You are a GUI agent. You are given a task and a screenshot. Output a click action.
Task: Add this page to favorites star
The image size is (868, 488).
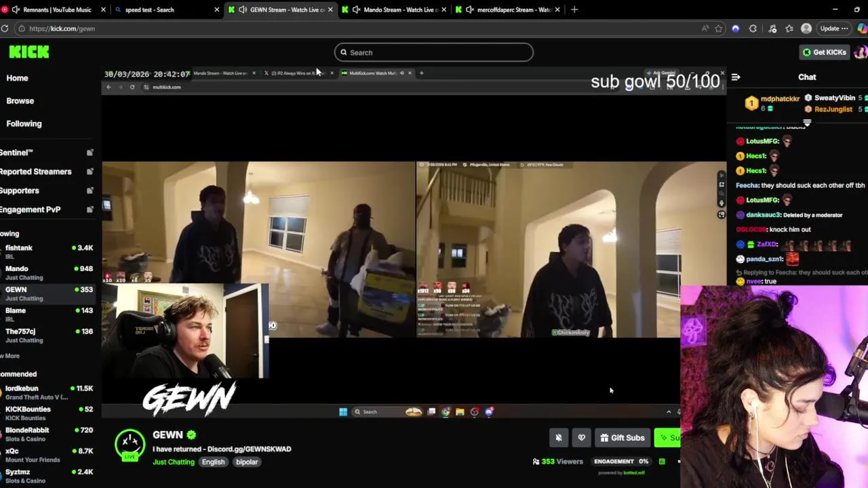pyautogui.click(x=719, y=28)
